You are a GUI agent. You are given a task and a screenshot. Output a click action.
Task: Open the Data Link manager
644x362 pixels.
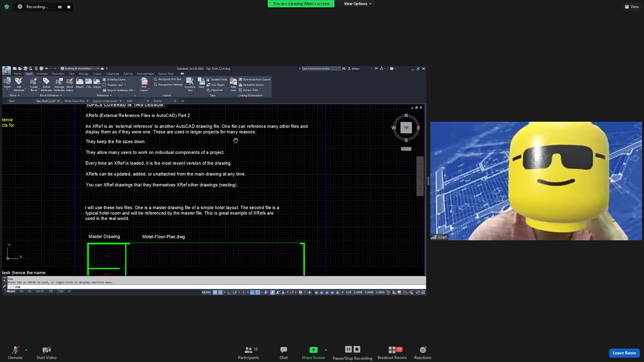[x=233, y=85]
